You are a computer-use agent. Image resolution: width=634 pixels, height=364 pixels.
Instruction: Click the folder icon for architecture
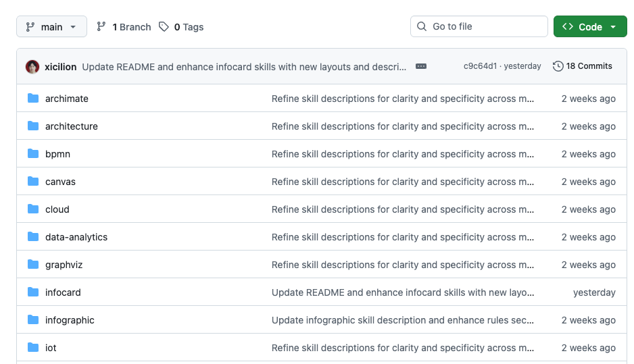pyautogui.click(x=33, y=126)
